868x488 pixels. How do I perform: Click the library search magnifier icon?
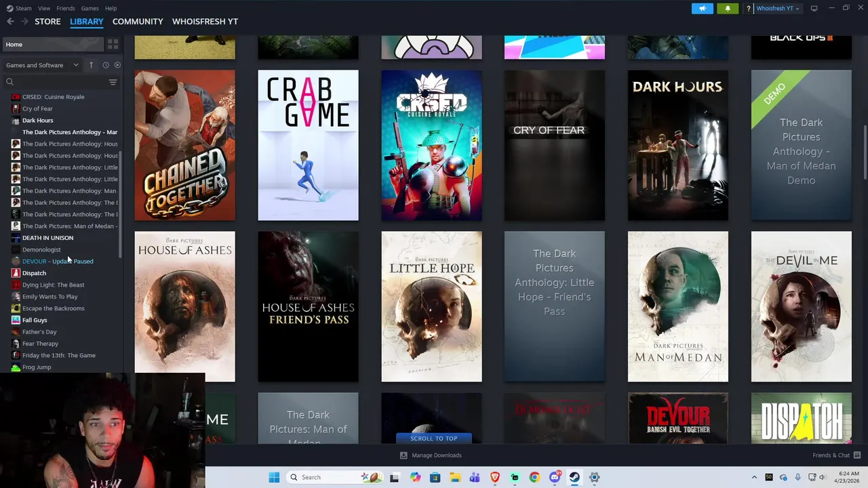pos(9,82)
